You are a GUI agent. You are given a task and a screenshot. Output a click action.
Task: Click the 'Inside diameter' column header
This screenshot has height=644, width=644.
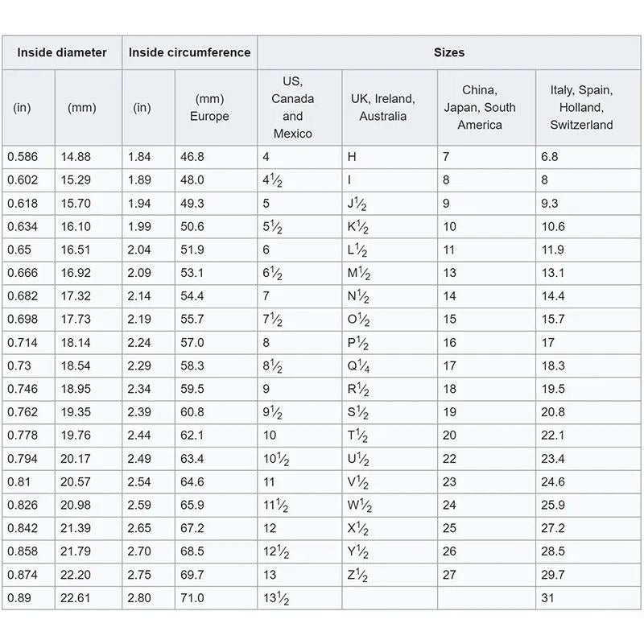click(x=62, y=53)
